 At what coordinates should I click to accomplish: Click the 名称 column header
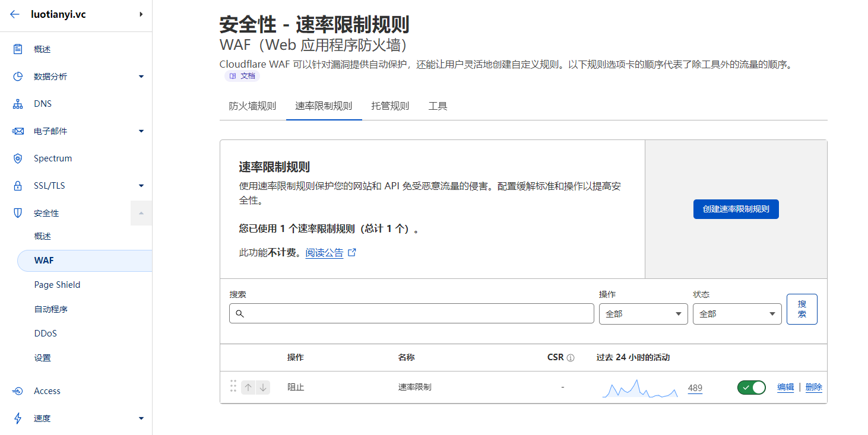pyautogui.click(x=406, y=358)
